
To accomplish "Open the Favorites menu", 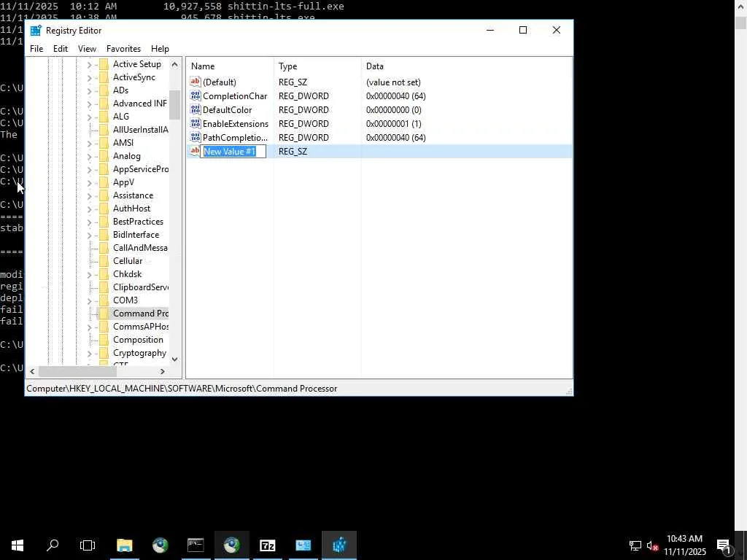I will 123,49.
